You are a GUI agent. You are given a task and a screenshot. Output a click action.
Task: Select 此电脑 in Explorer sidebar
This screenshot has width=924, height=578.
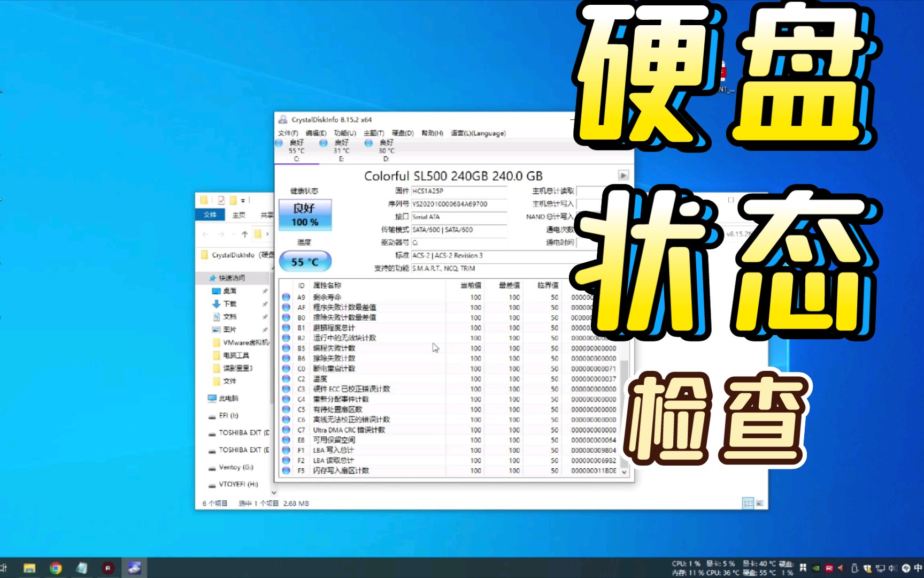[228, 398]
